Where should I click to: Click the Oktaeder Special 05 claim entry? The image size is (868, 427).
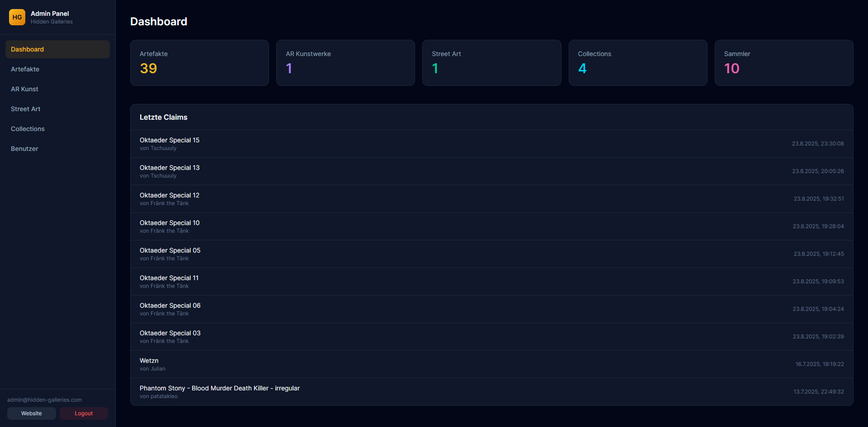(491, 254)
